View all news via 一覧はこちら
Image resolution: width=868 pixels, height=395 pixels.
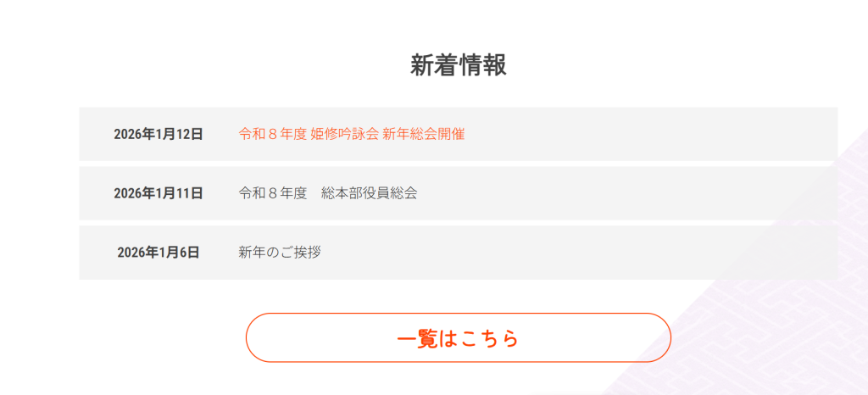458,337
